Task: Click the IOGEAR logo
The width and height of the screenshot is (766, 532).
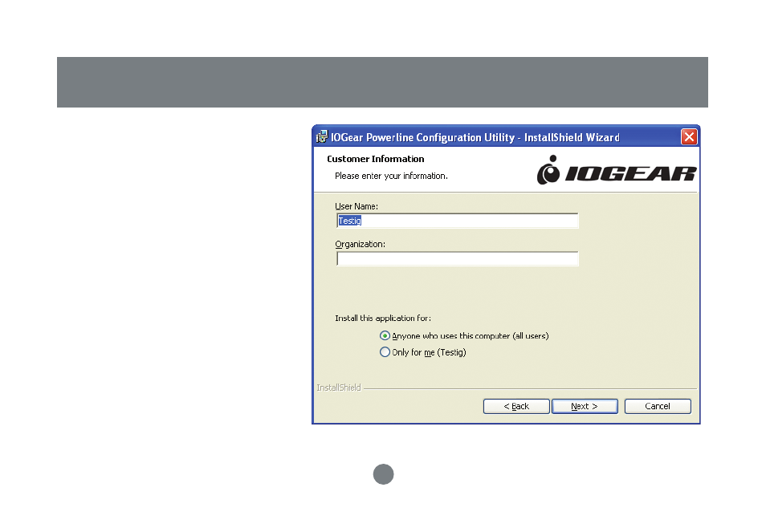Action: pos(617,170)
